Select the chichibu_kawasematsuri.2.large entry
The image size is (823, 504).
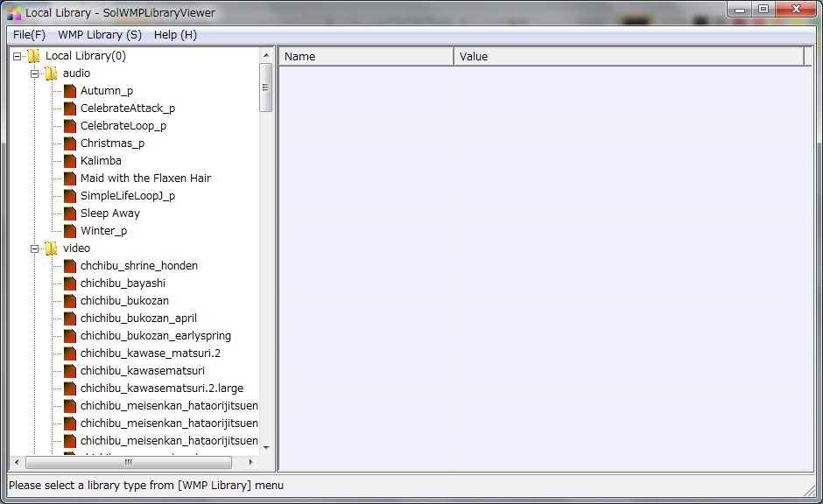pyautogui.click(x=162, y=388)
